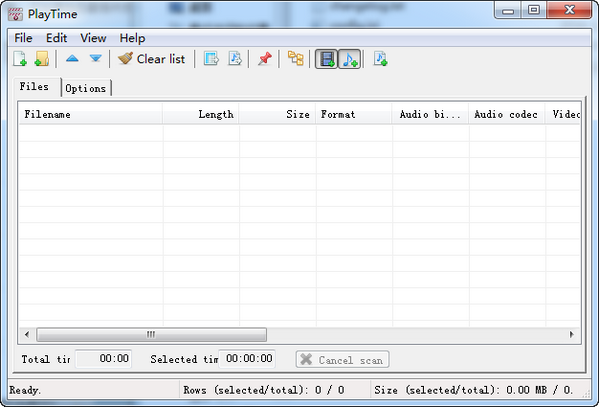
Task: Switch to the Options tab
Action: 86,88
